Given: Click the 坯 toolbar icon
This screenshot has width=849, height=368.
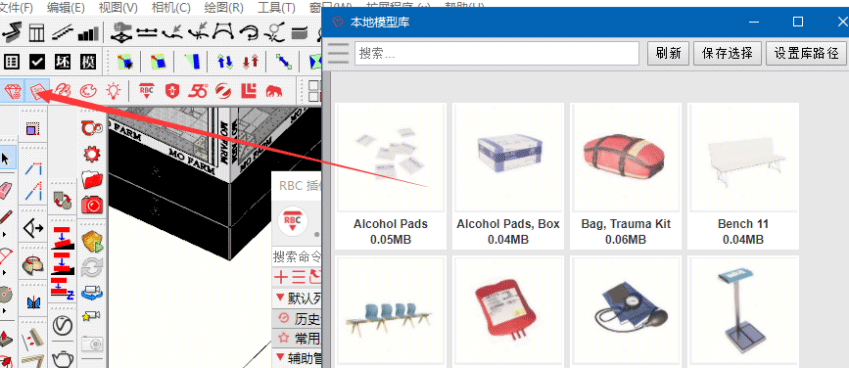Looking at the screenshot, I should 62,62.
